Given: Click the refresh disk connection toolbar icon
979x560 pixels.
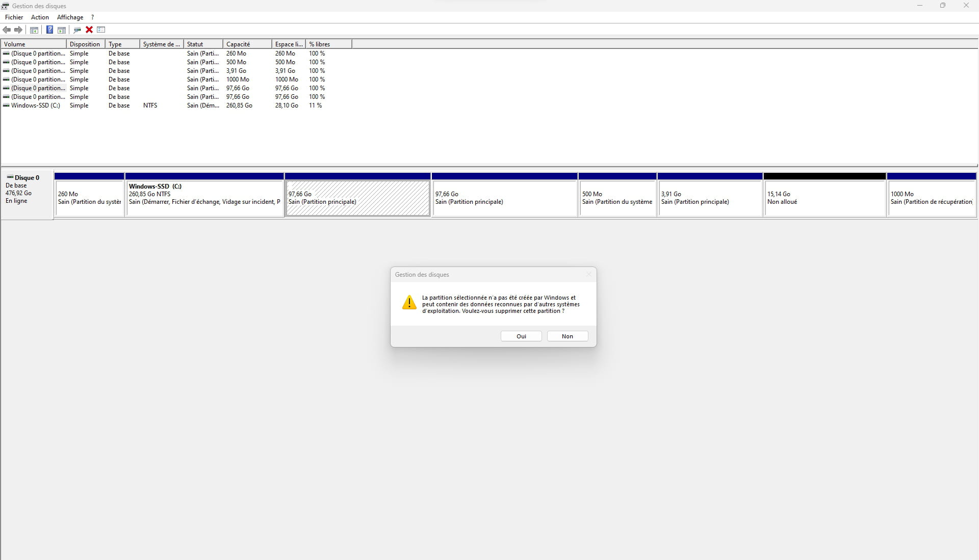Looking at the screenshot, I should click(x=77, y=30).
